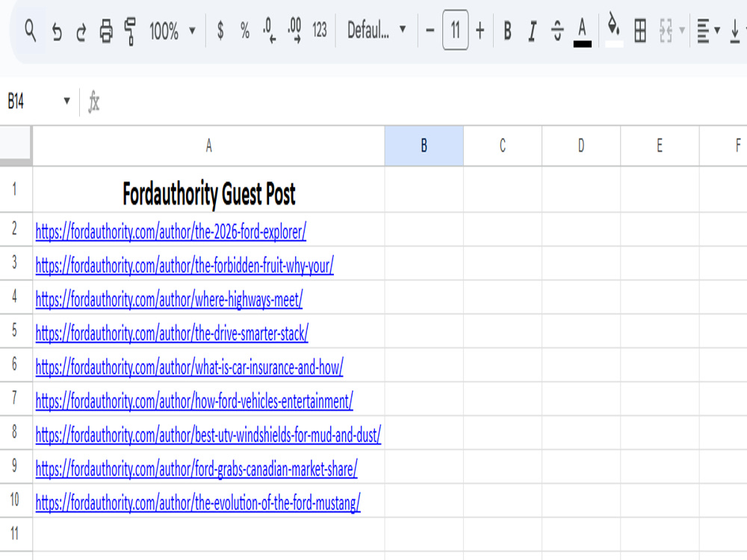Image resolution: width=747 pixels, height=560 pixels.
Task: Open the Default font dropdown
Action: [x=376, y=31]
